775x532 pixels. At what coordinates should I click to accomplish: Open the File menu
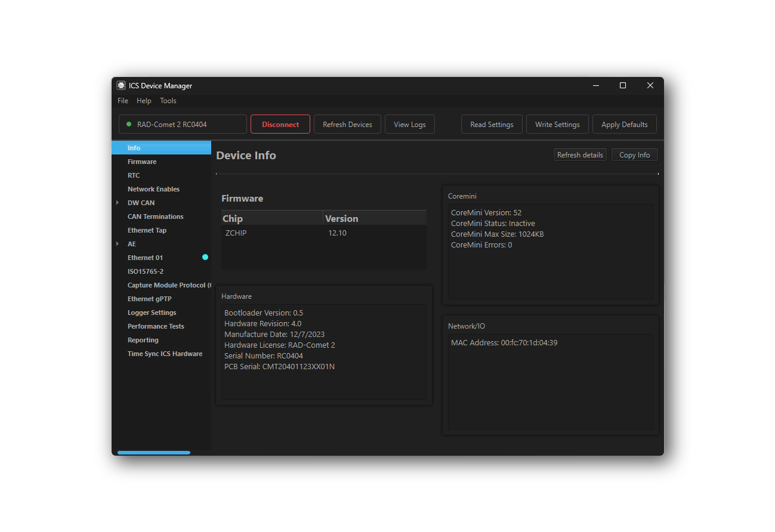(123, 101)
